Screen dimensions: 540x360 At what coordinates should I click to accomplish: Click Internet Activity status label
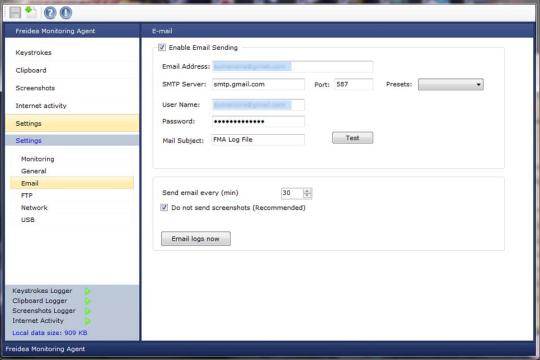point(38,321)
